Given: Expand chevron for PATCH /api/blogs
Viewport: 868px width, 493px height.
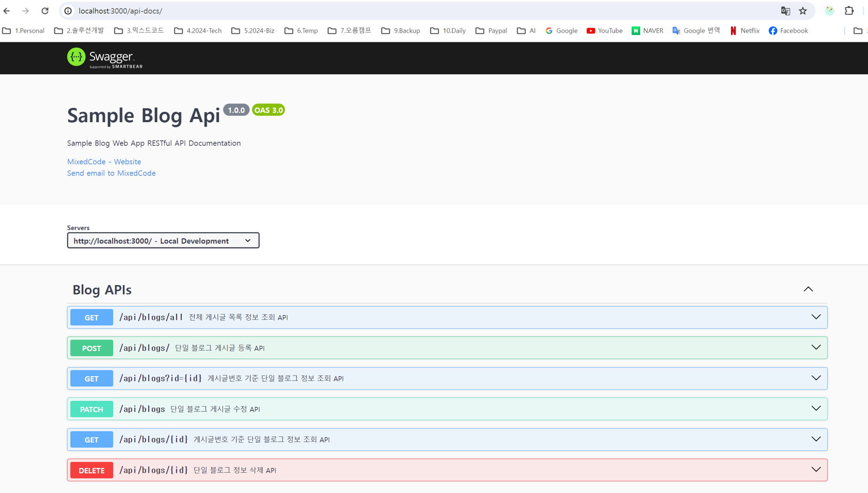Looking at the screenshot, I should click(x=816, y=409).
